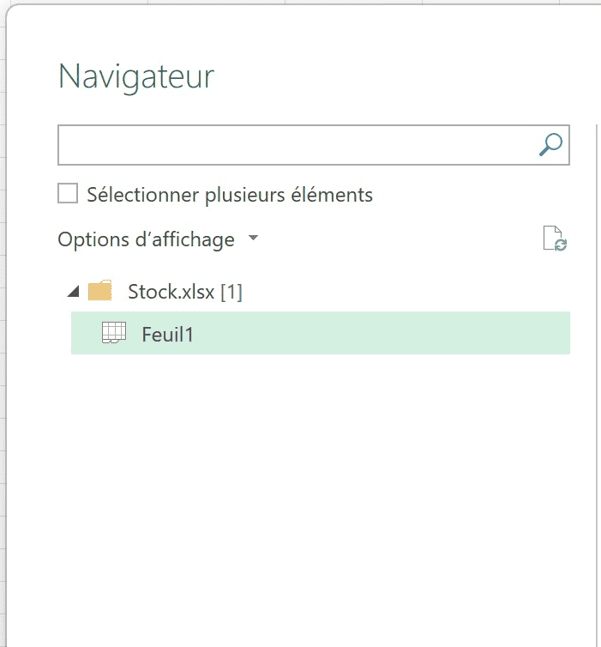Collapse the Stock.xlsx tree node triangle
The image size is (601, 647).
[x=73, y=292]
